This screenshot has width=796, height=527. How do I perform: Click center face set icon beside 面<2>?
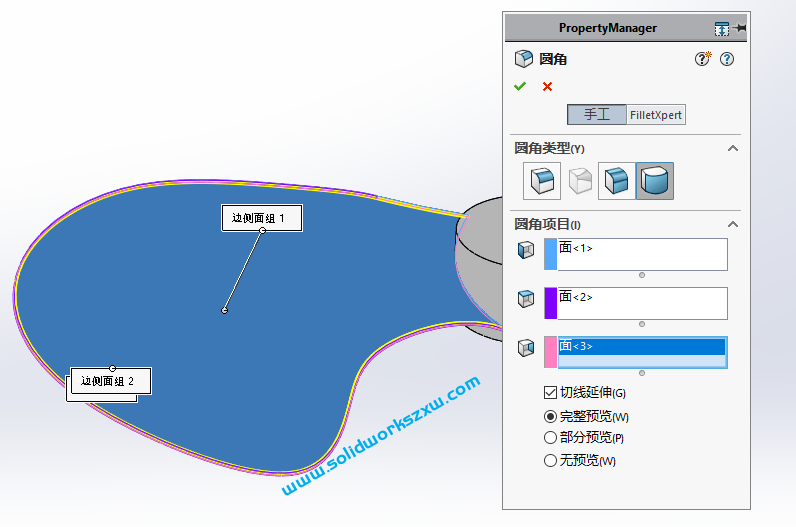click(526, 299)
